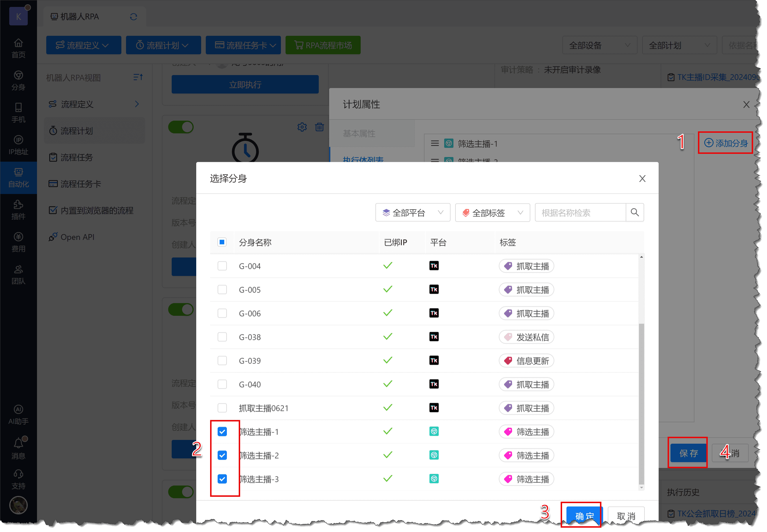The width and height of the screenshot is (767, 532).
Task: Toggle the select-all header checkbox
Action: pyautogui.click(x=222, y=242)
